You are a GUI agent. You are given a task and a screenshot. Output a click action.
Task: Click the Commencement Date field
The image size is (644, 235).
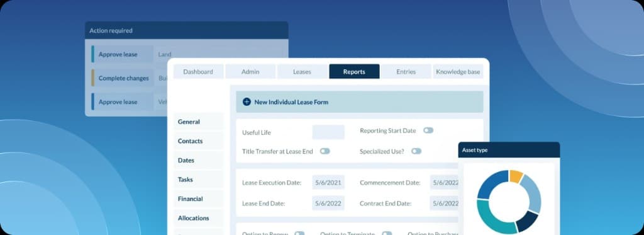point(445,182)
